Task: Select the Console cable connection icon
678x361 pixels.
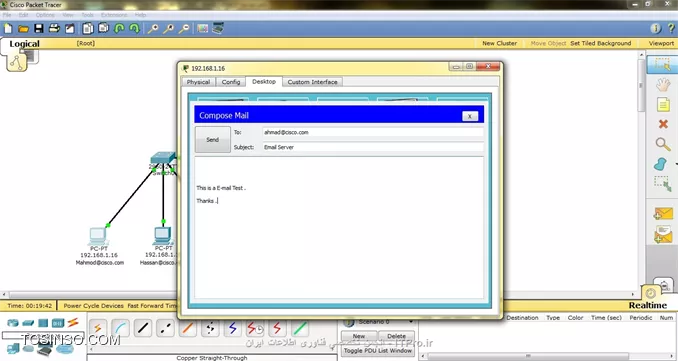Action: 120,329
